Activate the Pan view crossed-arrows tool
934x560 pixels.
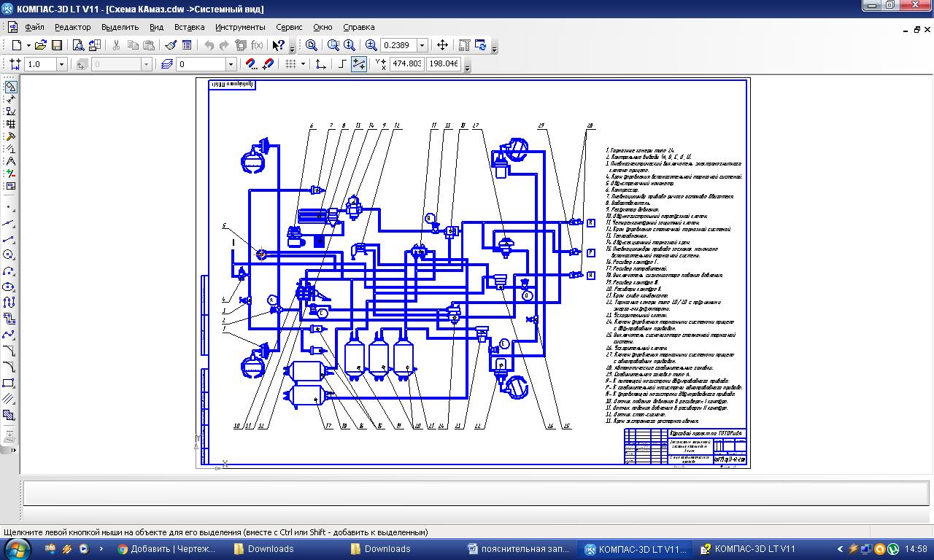tap(442, 45)
